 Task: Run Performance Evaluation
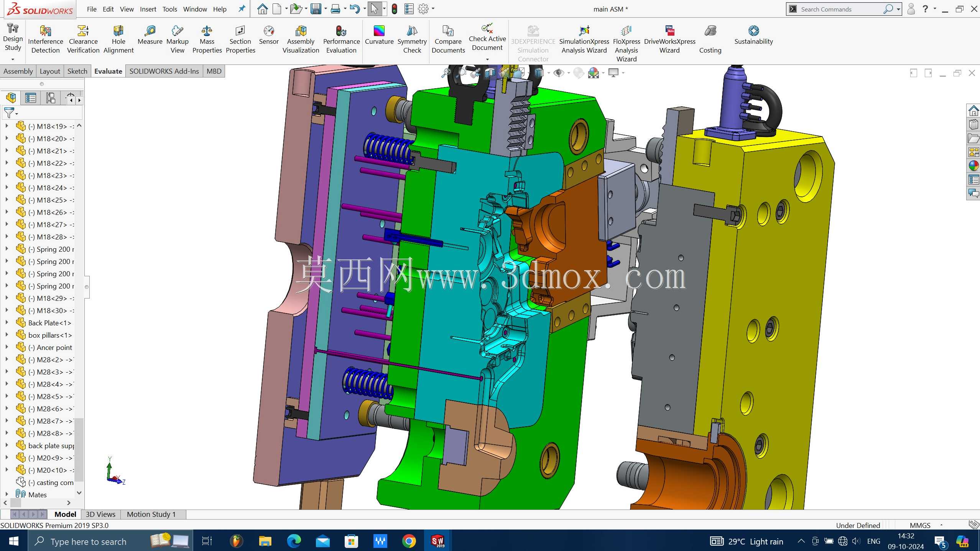[341, 40]
